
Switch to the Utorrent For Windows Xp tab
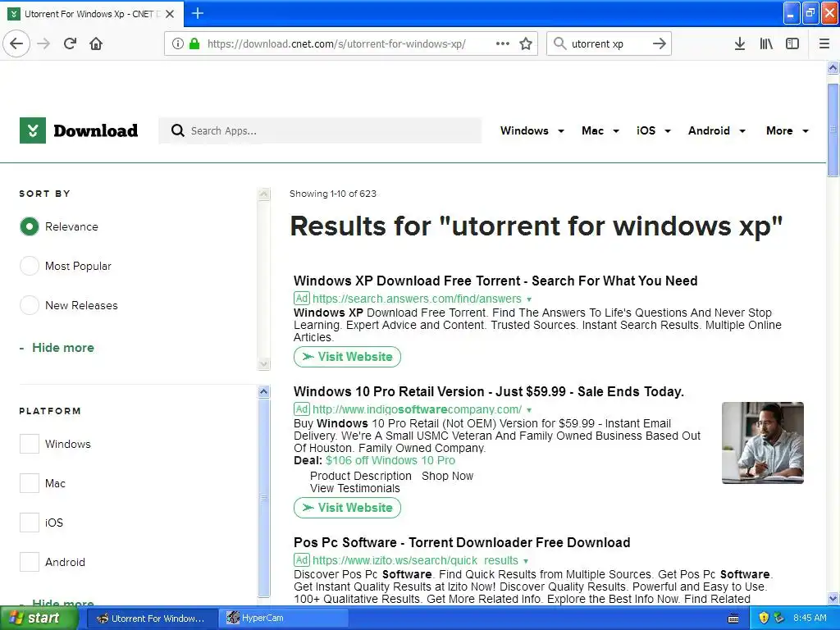coord(92,14)
